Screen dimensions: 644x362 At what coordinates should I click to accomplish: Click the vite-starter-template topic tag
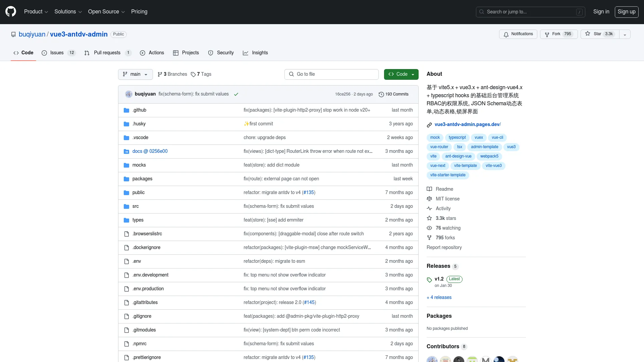(448, 175)
